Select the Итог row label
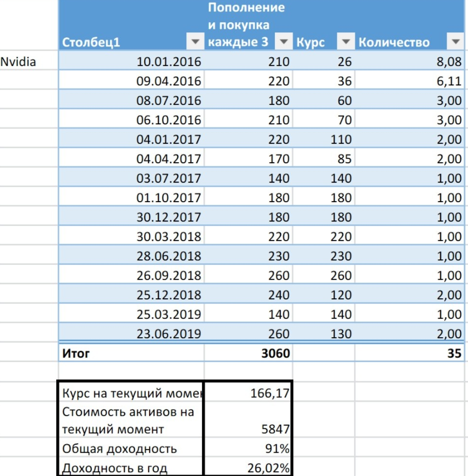The image size is (468, 476). tap(131, 353)
